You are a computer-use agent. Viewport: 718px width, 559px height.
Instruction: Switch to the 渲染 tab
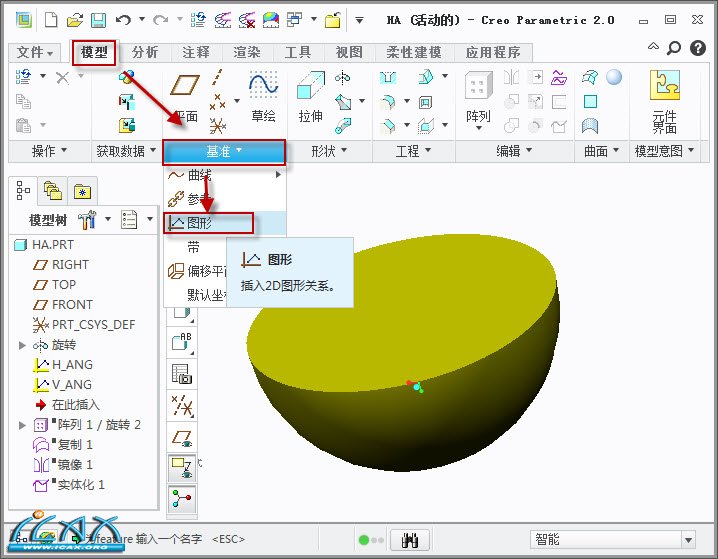tap(247, 53)
